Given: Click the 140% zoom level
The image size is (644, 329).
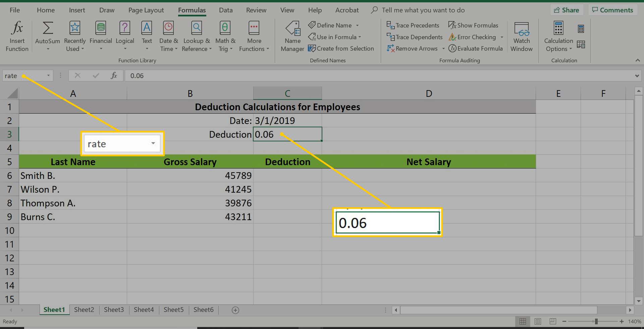Looking at the screenshot, I should pos(635,322).
